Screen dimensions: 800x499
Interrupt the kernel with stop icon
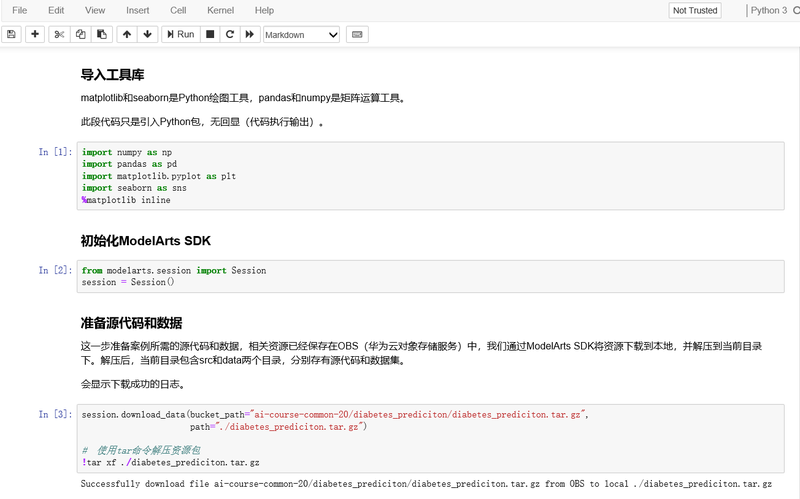point(210,34)
